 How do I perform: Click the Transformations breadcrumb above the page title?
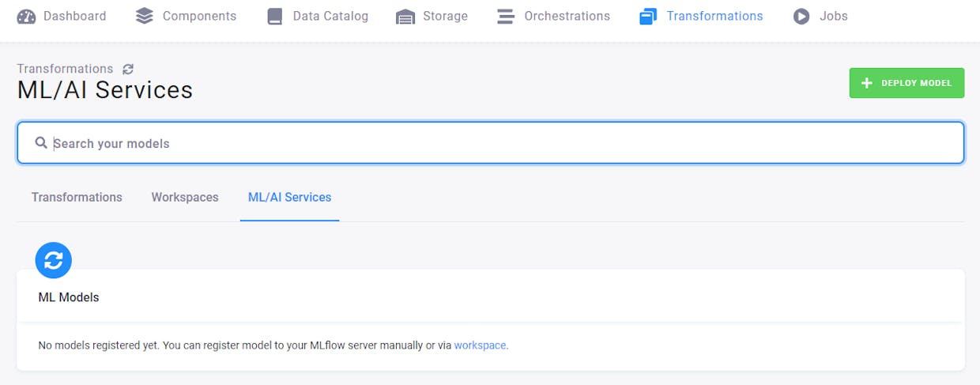65,69
